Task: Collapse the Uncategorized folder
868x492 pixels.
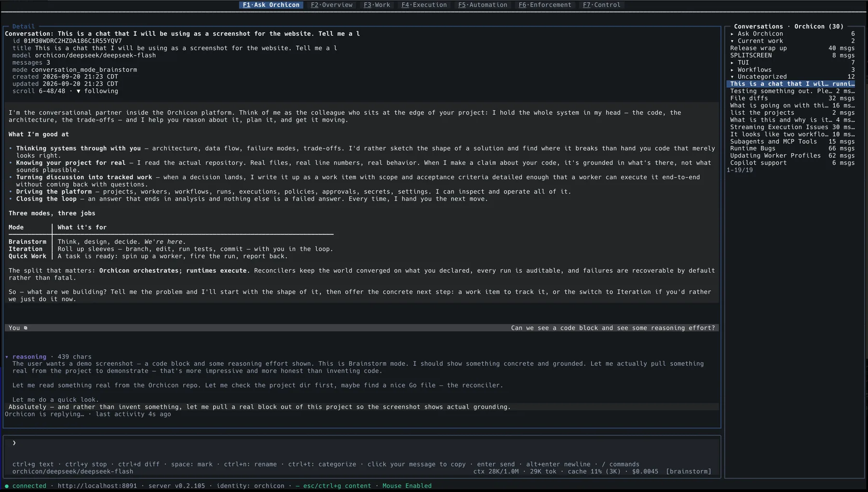Action: pos(792,77)
